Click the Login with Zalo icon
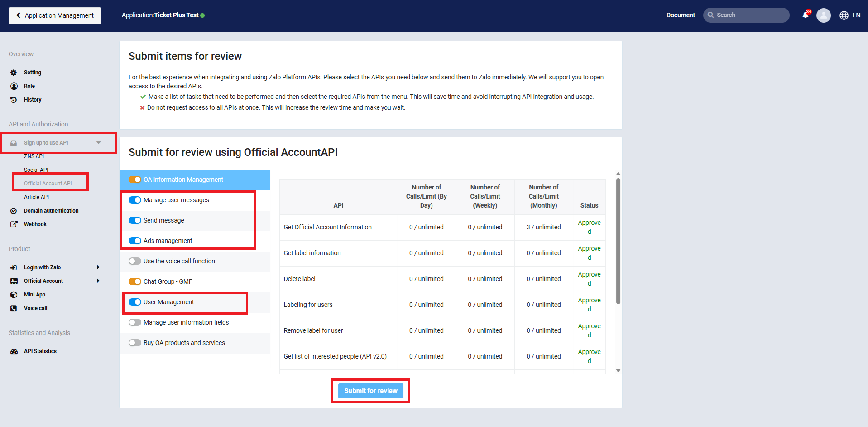 (14, 267)
